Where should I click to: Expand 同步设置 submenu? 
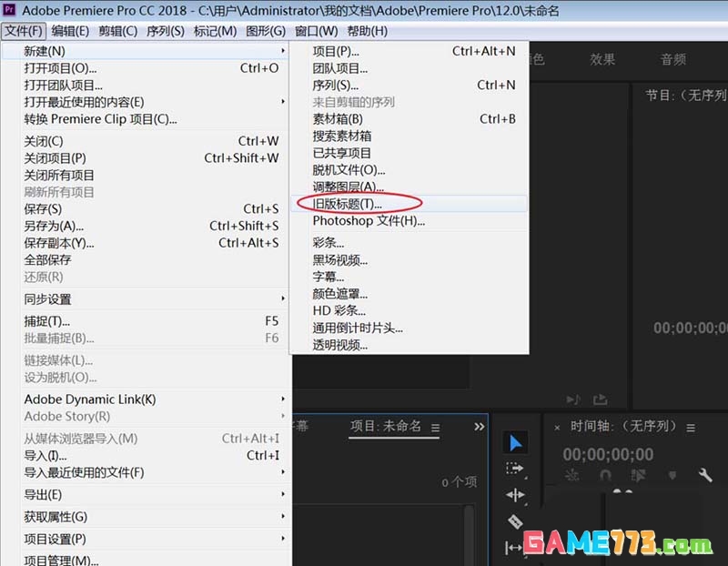[146, 299]
